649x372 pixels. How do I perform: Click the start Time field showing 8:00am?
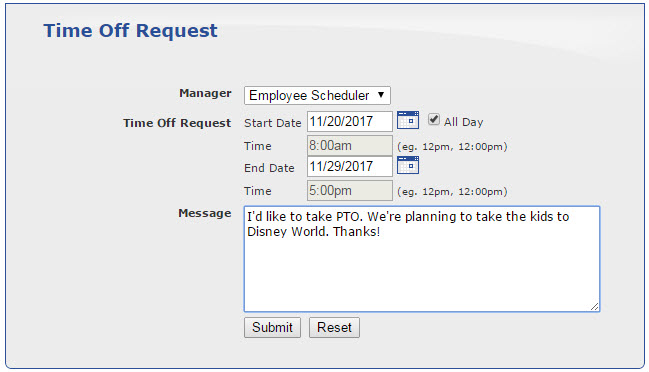pyautogui.click(x=349, y=146)
